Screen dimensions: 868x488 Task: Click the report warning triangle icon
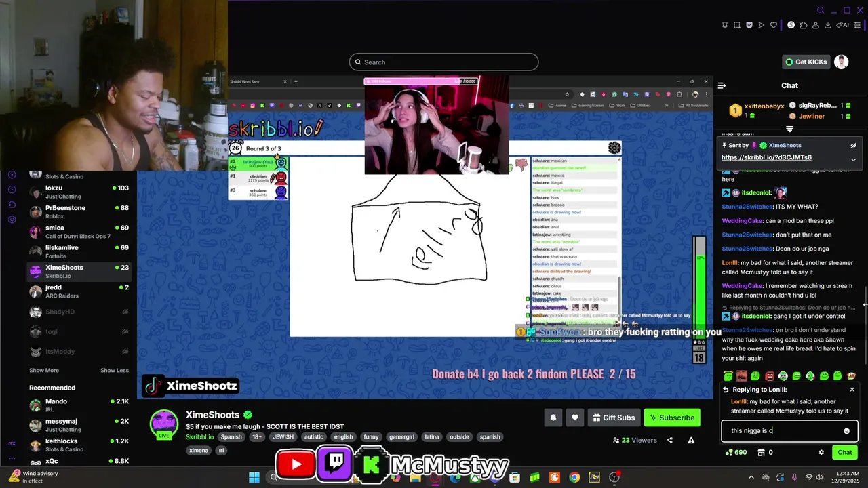tap(691, 440)
